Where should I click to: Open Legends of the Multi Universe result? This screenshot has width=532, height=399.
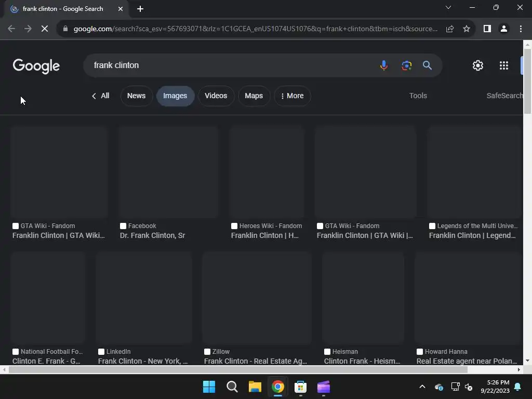coord(472,235)
